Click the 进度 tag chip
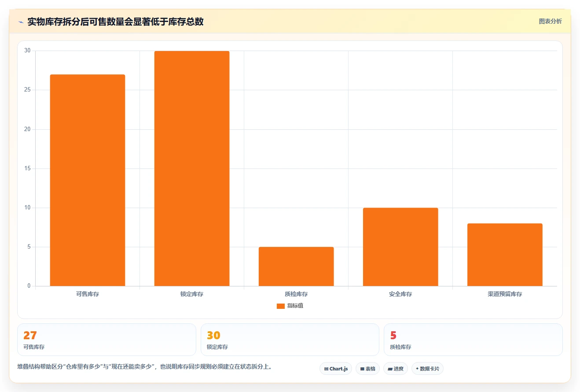Screen dimensions: 580x392 [x=396, y=369]
